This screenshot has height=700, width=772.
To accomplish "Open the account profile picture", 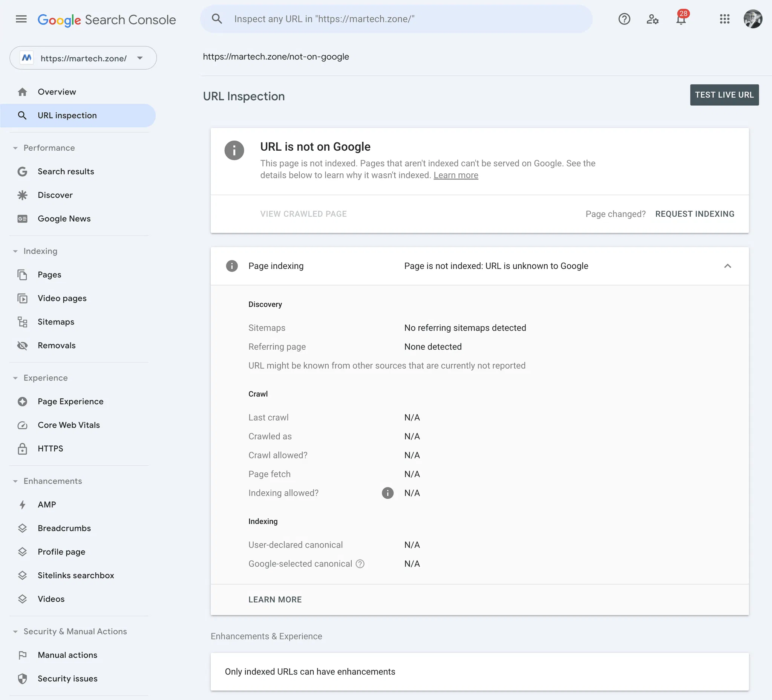I will [x=752, y=19].
